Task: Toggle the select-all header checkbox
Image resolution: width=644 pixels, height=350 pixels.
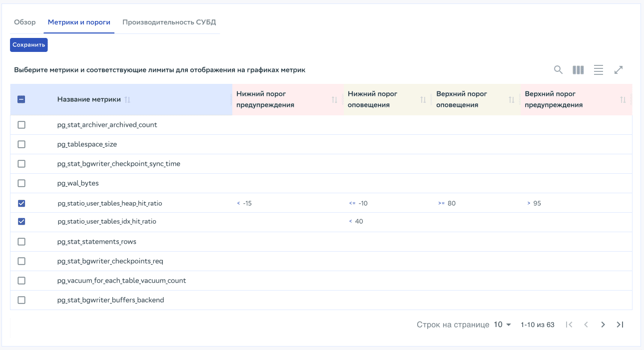Action: click(21, 99)
